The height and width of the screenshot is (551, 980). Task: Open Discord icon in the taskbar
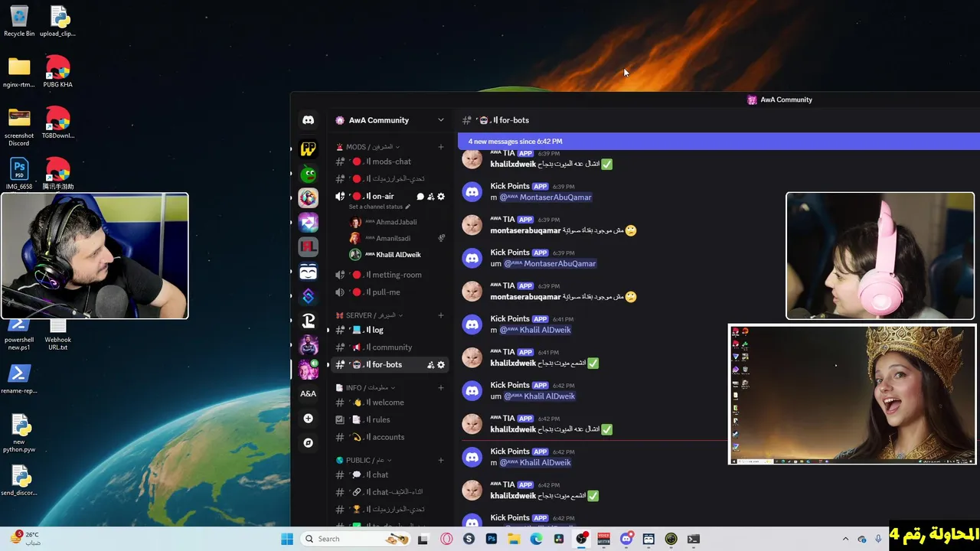pyautogui.click(x=626, y=539)
